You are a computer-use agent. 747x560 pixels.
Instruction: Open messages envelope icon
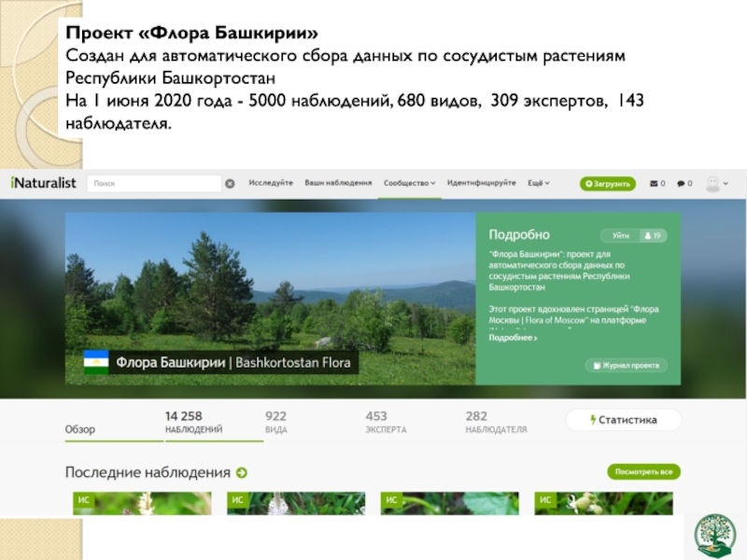point(656,184)
